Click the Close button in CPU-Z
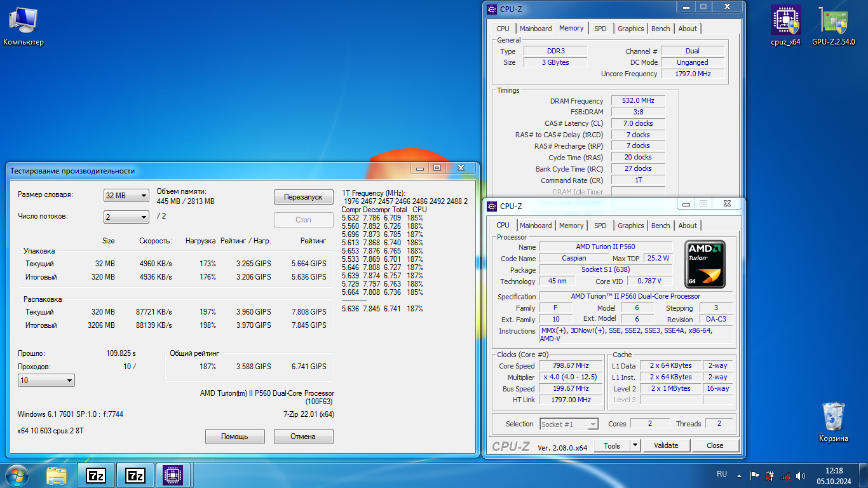Screen dimensions: 868x488 click(x=715, y=445)
